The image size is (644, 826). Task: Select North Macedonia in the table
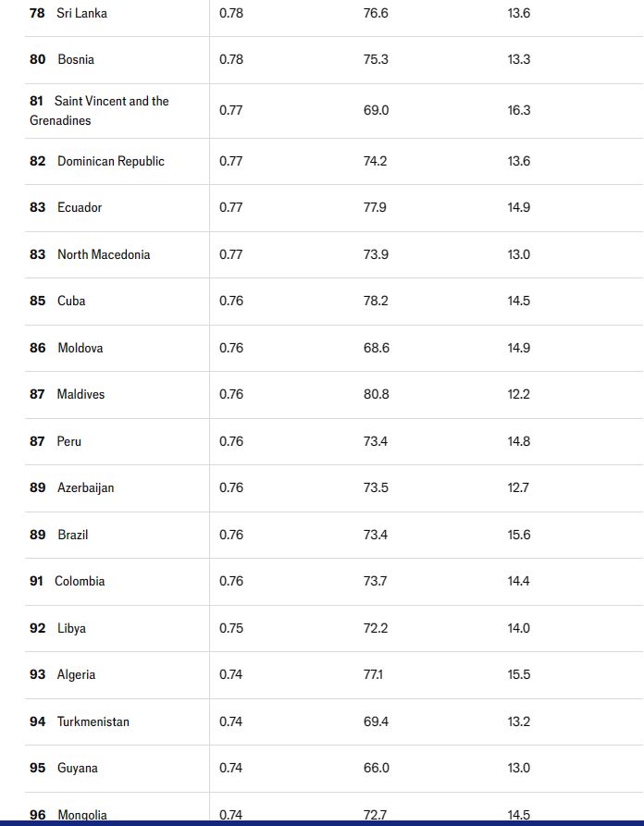(x=104, y=254)
